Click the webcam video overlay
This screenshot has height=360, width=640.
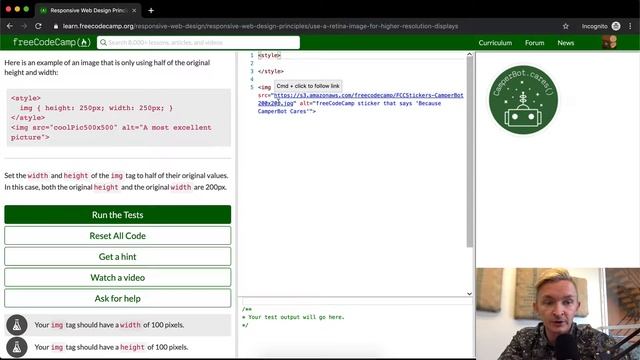[558, 313]
